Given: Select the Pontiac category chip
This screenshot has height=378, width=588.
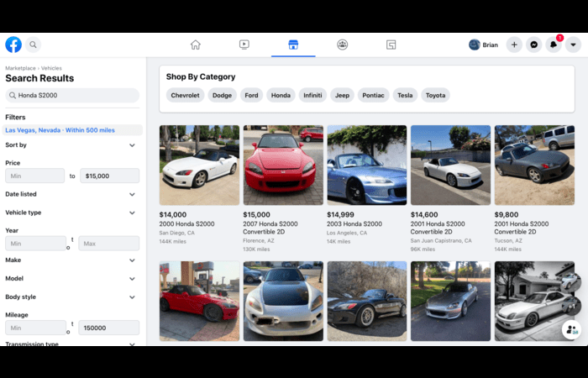Looking at the screenshot, I should (x=373, y=95).
